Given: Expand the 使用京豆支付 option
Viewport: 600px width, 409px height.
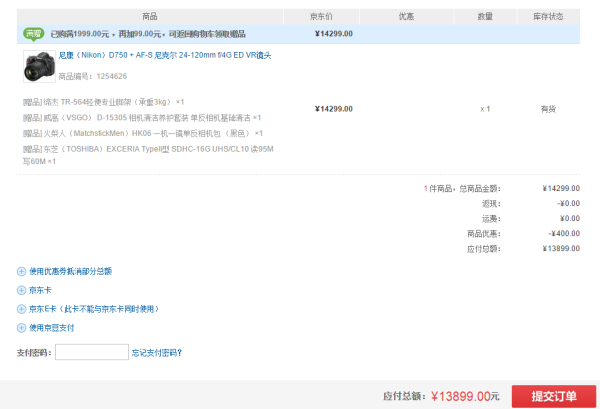Looking at the screenshot, I should (52, 328).
